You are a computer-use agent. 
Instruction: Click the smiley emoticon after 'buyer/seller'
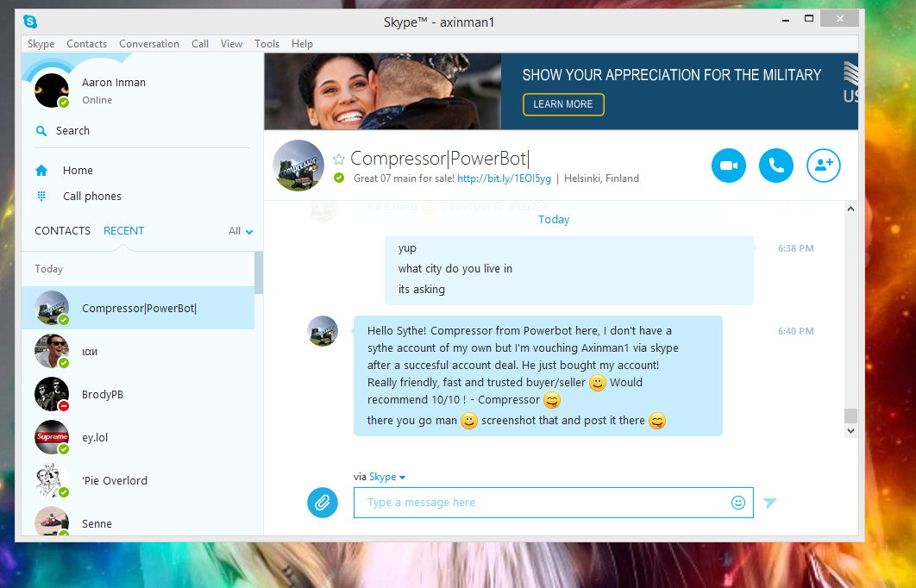[x=597, y=383]
